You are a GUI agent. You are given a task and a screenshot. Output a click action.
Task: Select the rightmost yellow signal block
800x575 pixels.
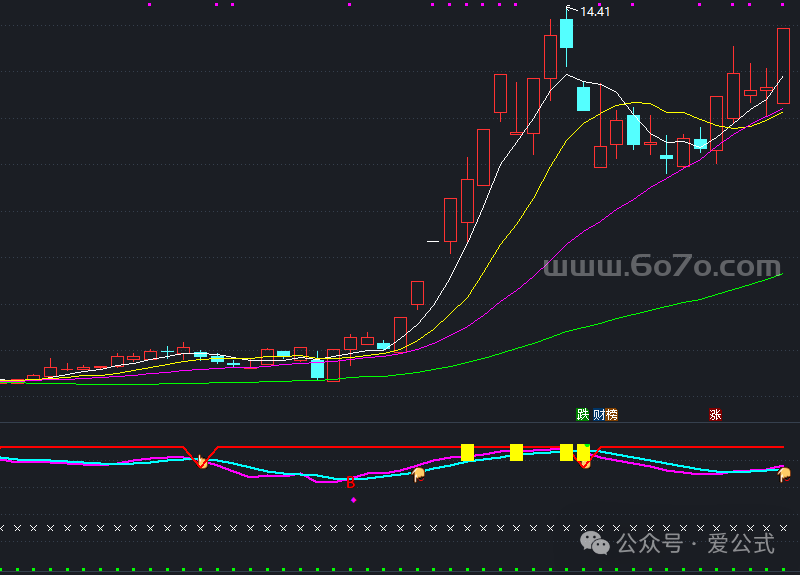pos(583,452)
